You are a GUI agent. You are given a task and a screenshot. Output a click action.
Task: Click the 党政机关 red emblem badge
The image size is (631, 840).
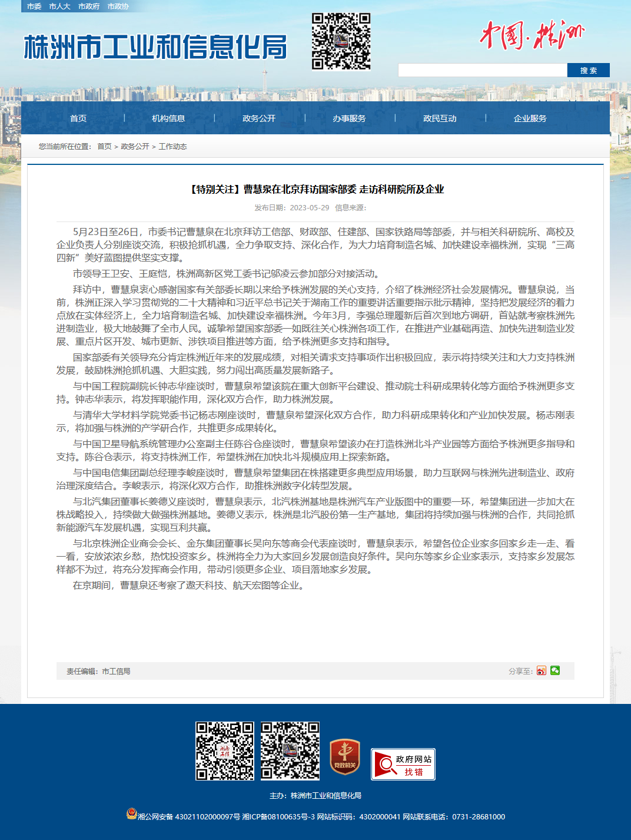pos(345,756)
